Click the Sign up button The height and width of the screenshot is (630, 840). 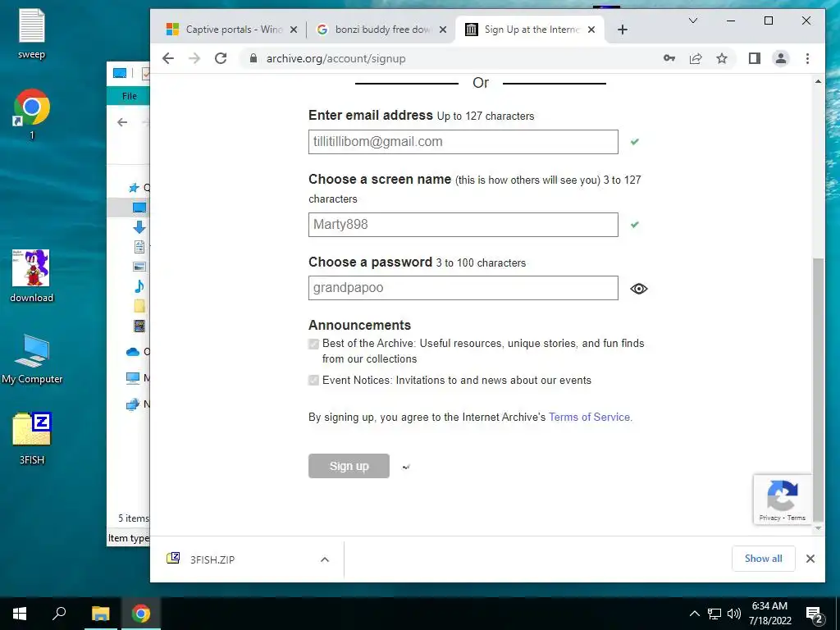[x=349, y=466]
